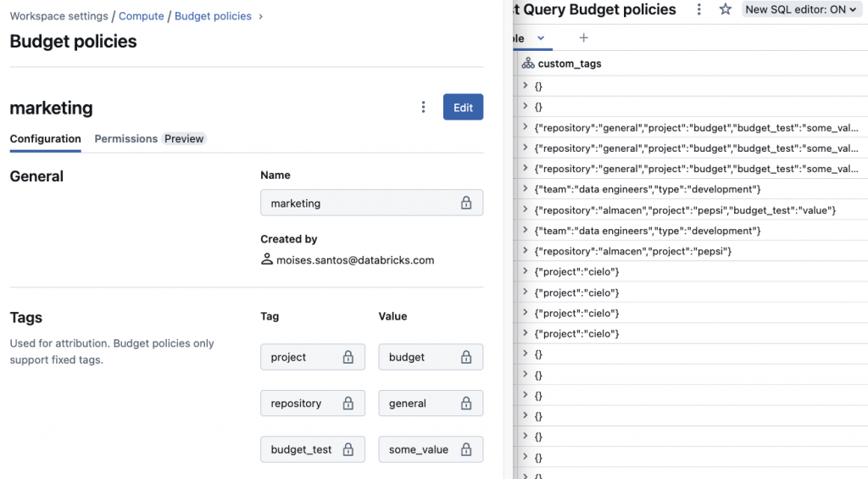
Task: Open the query title kebab menu
Action: (x=698, y=9)
